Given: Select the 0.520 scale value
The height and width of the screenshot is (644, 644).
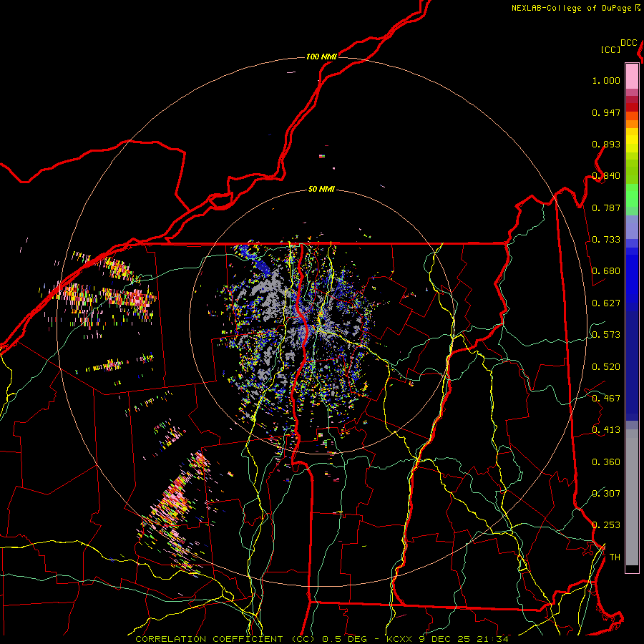Looking at the screenshot, I should [606, 367].
